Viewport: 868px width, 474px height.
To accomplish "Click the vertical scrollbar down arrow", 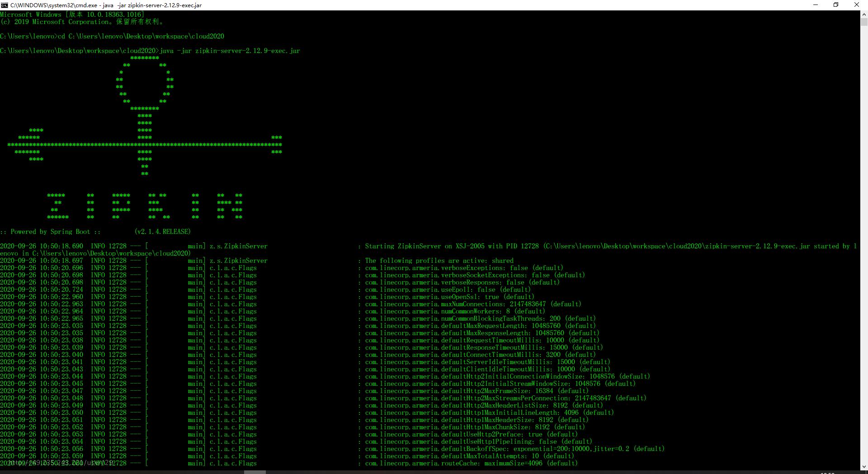I will [864, 466].
